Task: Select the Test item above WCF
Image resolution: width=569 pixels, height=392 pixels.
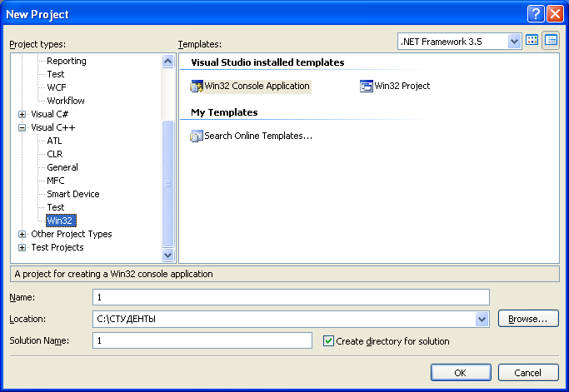Action: tap(56, 74)
